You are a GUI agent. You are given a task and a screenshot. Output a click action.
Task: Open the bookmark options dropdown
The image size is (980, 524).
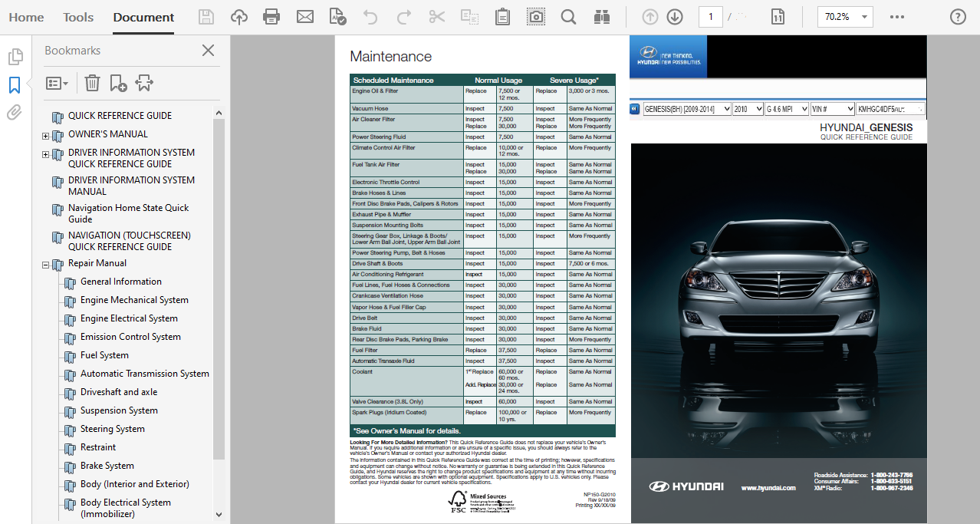coord(57,82)
